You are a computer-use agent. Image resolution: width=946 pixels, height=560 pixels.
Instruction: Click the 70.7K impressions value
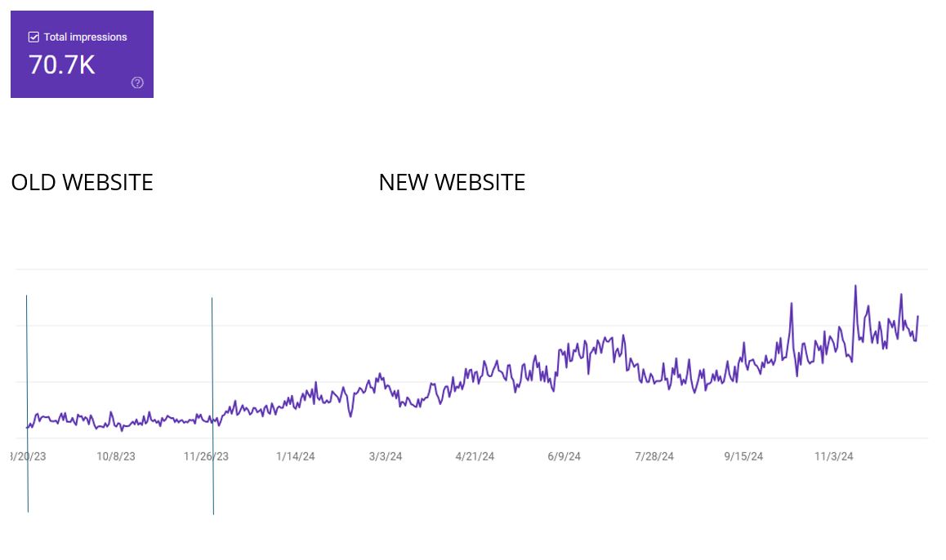(62, 64)
